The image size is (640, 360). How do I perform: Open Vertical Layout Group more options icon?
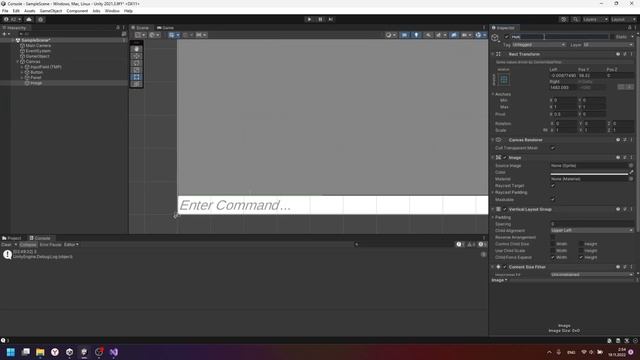click(631, 209)
